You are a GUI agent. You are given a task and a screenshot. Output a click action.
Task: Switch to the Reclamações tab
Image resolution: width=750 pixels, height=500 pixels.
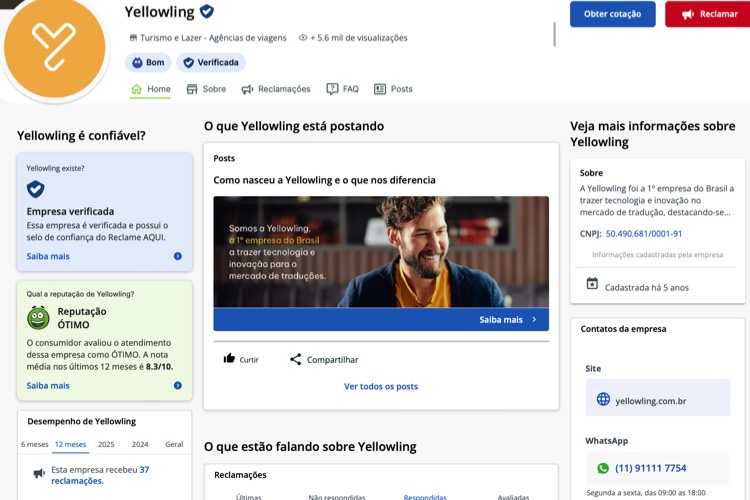pyautogui.click(x=276, y=89)
